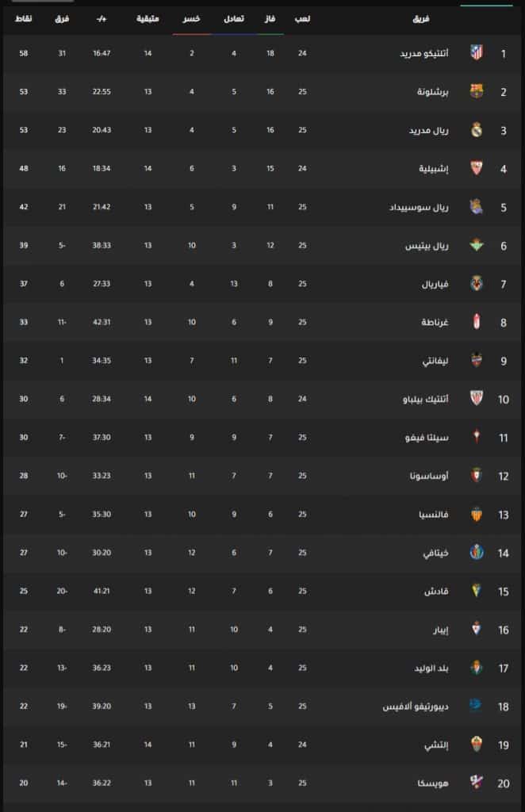
Task: Click the Valencia club crest
Action: [477, 514]
